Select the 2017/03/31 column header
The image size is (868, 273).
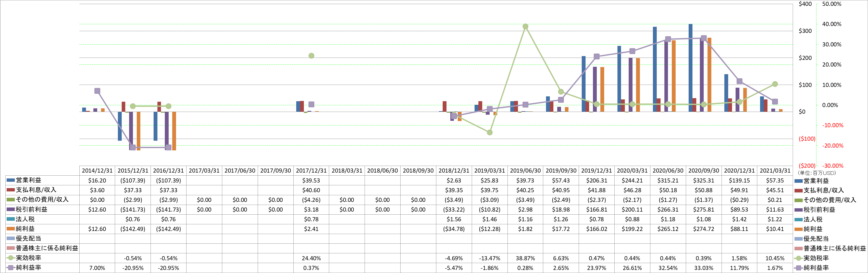[x=204, y=171]
